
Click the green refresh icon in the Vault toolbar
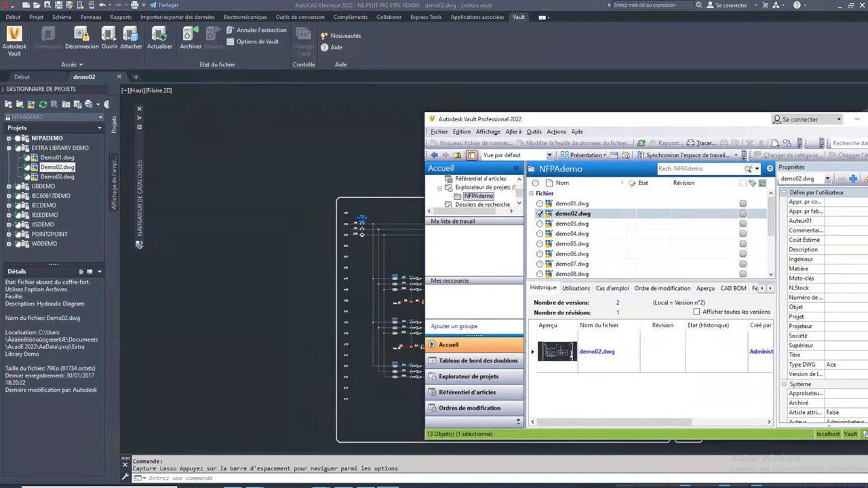[x=642, y=143]
